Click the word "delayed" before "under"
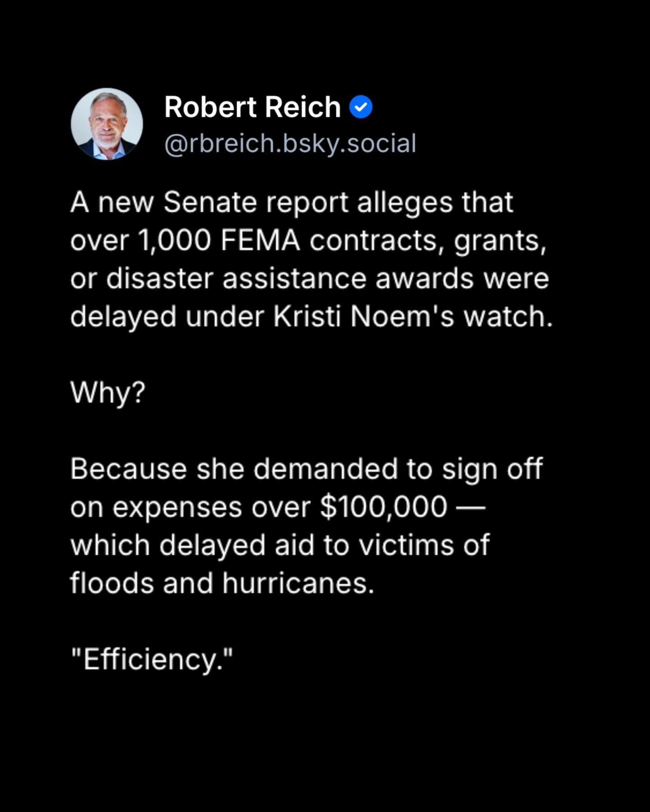Screen dimensions: 650x812 coord(123,317)
